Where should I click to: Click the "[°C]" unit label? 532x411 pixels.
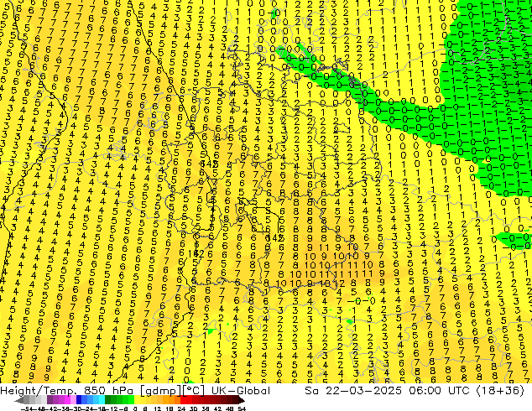(193, 391)
